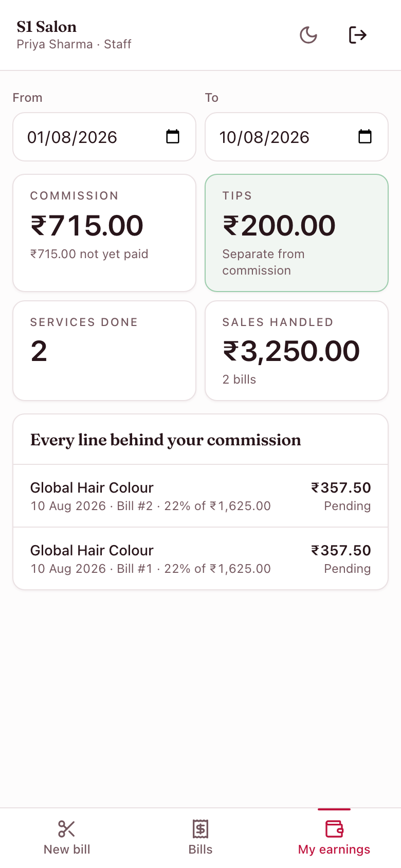
Task: Click the From date field 01/08/2026
Action: (x=104, y=137)
